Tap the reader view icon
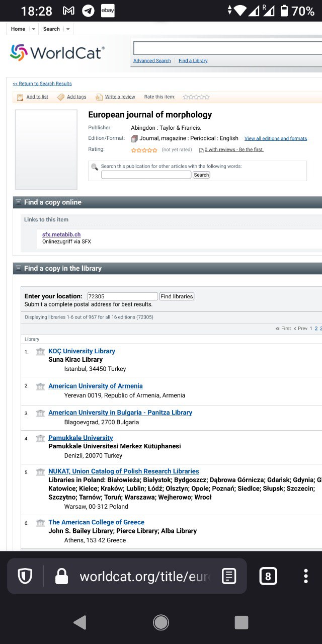Viewport: 322px width, 644px height. point(229,576)
